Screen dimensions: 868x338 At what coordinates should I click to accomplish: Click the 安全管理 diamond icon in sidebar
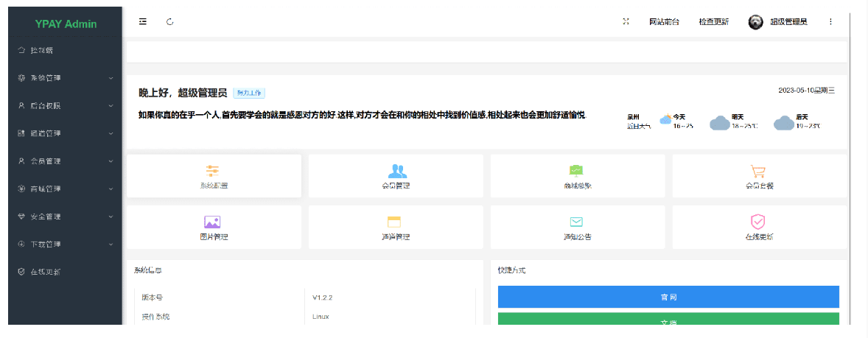[x=21, y=216]
